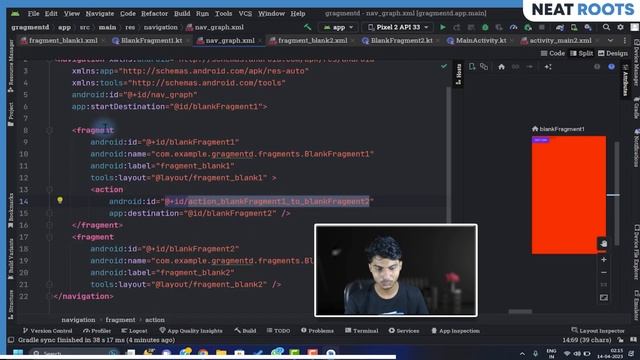Click the yellow lightbulb on line 14

click(60, 200)
